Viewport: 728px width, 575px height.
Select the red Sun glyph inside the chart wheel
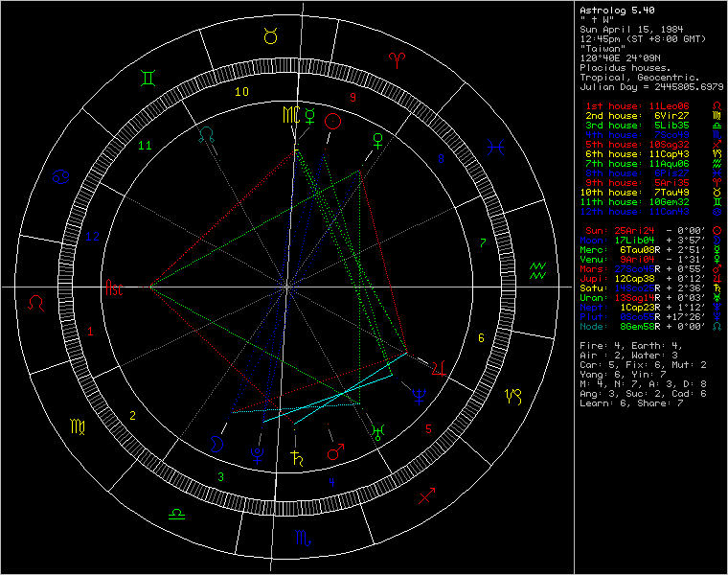click(x=333, y=122)
